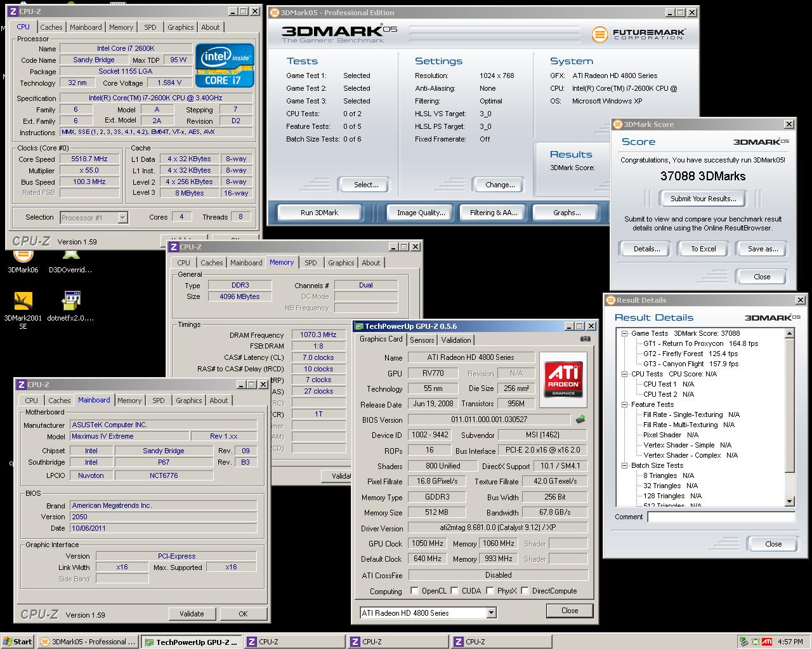The height and width of the screenshot is (650, 812).
Task: Click the Run 3DMark button
Action: (x=319, y=213)
